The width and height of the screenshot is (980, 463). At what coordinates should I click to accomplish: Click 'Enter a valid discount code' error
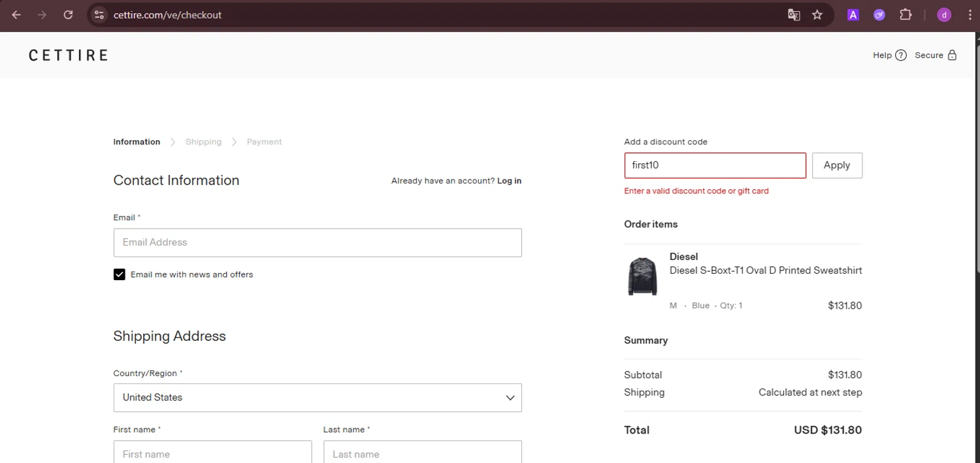696,191
